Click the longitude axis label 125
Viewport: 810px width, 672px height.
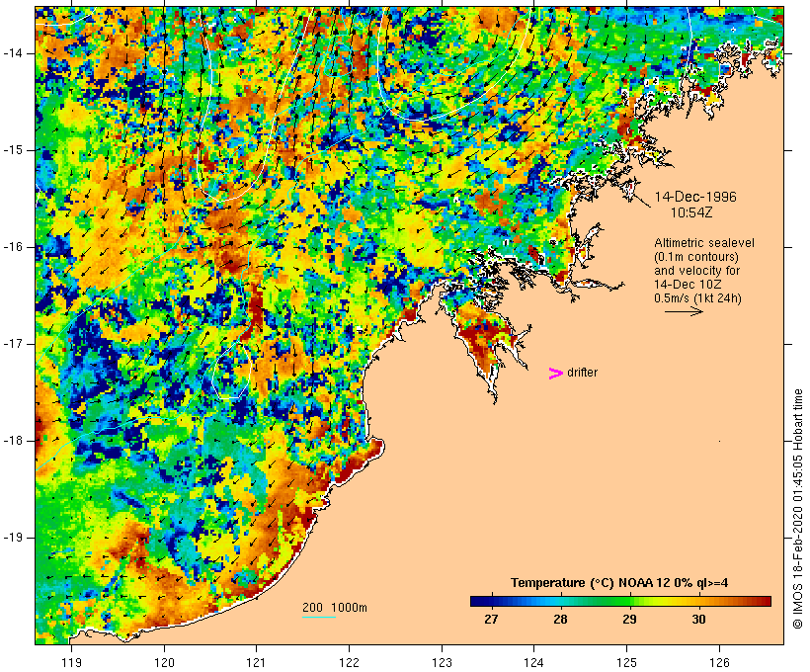(x=627, y=662)
